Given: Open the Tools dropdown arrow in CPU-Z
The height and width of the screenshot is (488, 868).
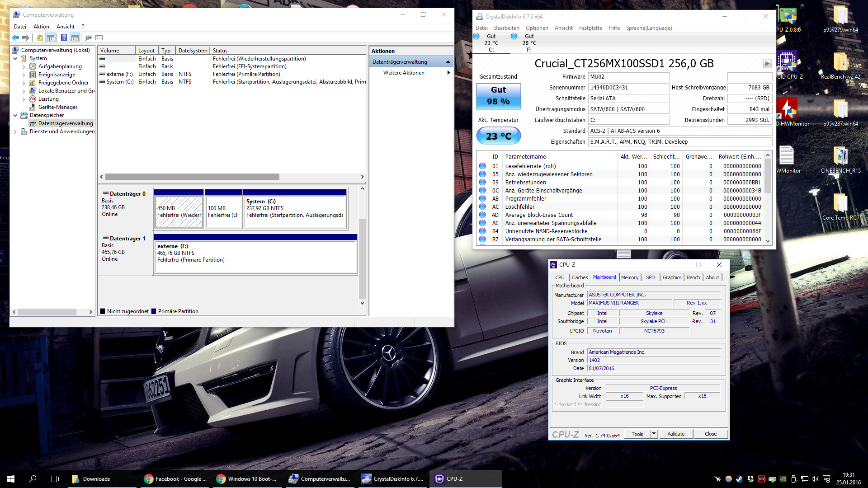Looking at the screenshot, I should coord(653,434).
